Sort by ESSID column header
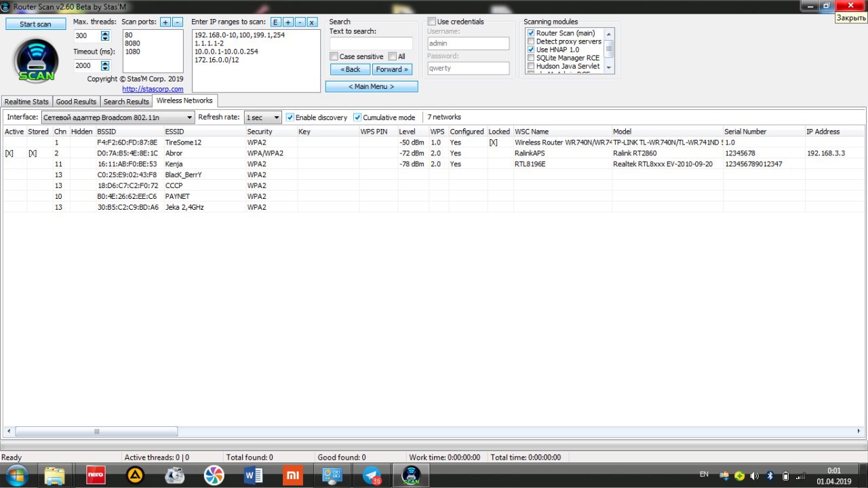The height and width of the screenshot is (488, 868). [204, 132]
